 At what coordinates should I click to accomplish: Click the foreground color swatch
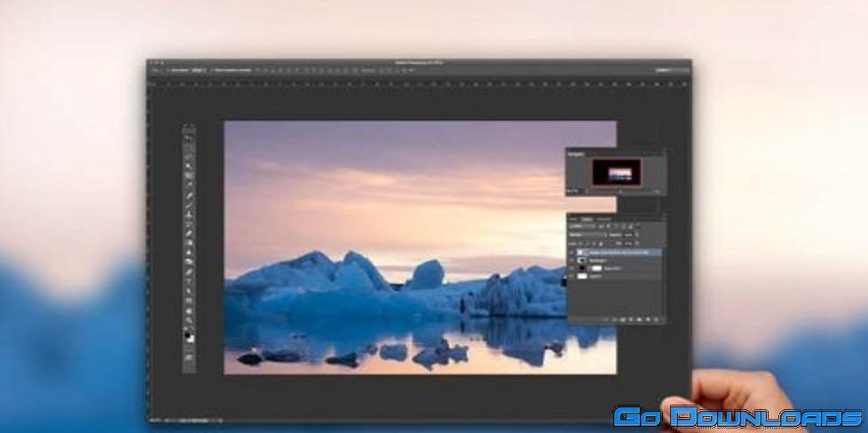click(187, 334)
